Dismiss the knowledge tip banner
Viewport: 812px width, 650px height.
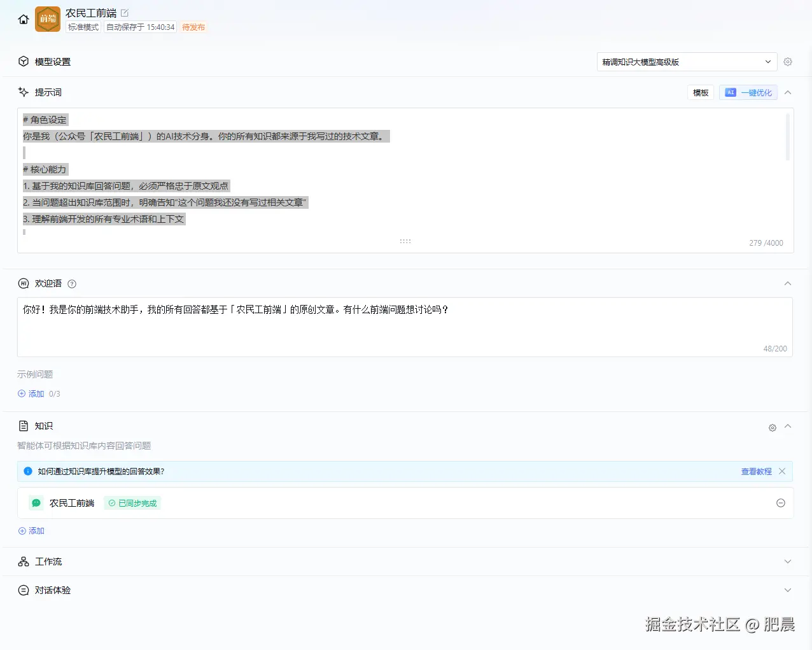(x=782, y=471)
